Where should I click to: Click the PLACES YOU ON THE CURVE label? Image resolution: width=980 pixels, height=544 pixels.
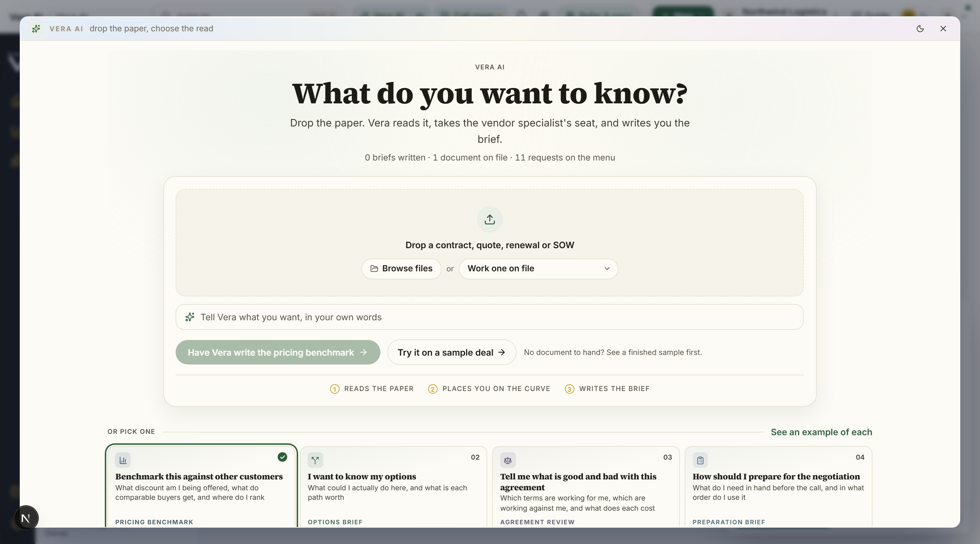pos(496,389)
